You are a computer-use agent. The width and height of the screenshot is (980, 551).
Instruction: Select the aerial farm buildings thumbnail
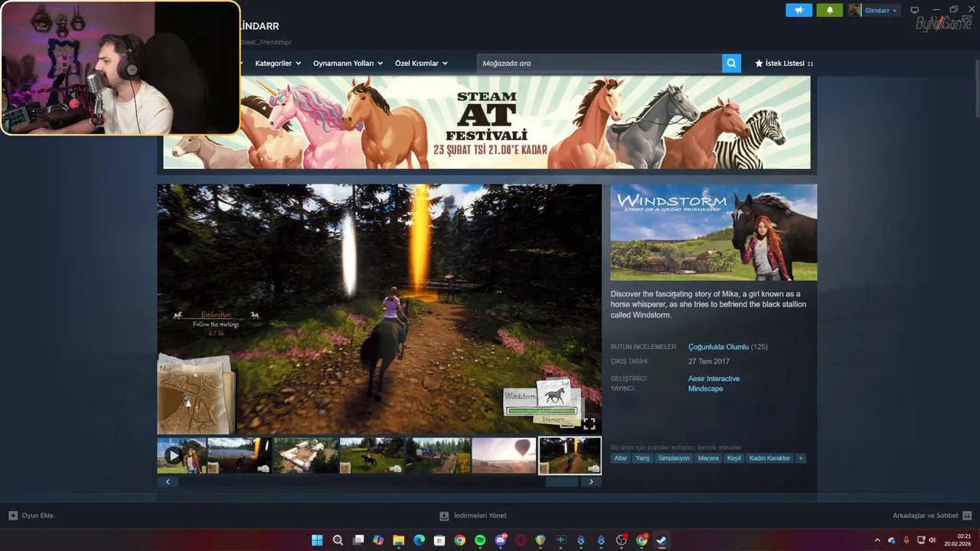pyautogui.click(x=305, y=455)
